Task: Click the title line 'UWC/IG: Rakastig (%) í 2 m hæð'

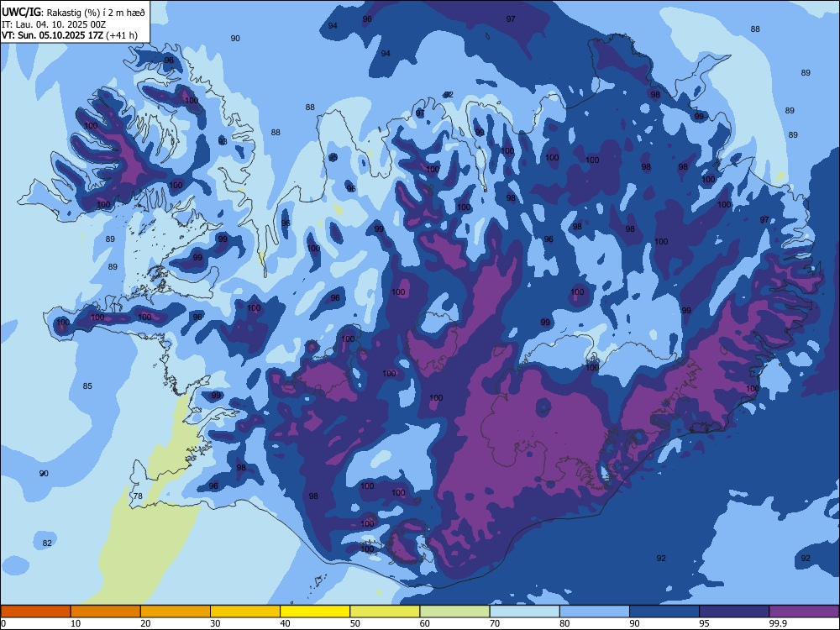Action: point(73,13)
